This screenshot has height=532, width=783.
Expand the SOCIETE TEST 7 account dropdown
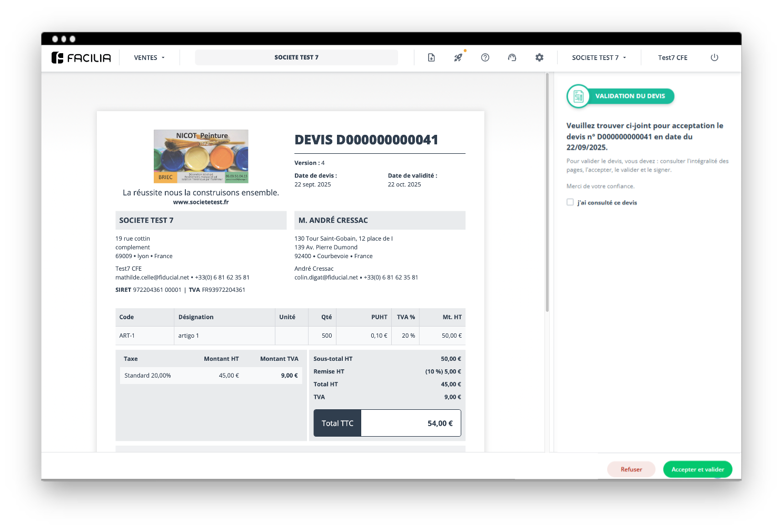tap(598, 57)
